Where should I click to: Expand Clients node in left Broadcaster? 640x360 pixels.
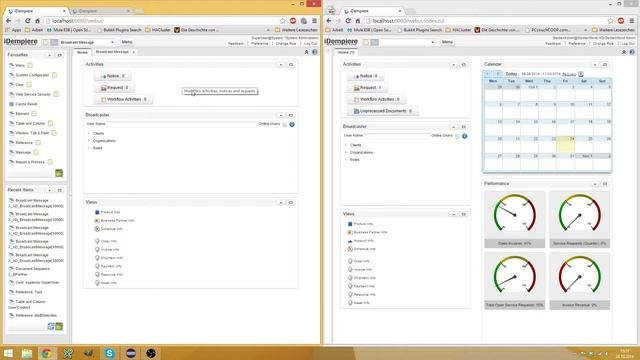pos(89,133)
